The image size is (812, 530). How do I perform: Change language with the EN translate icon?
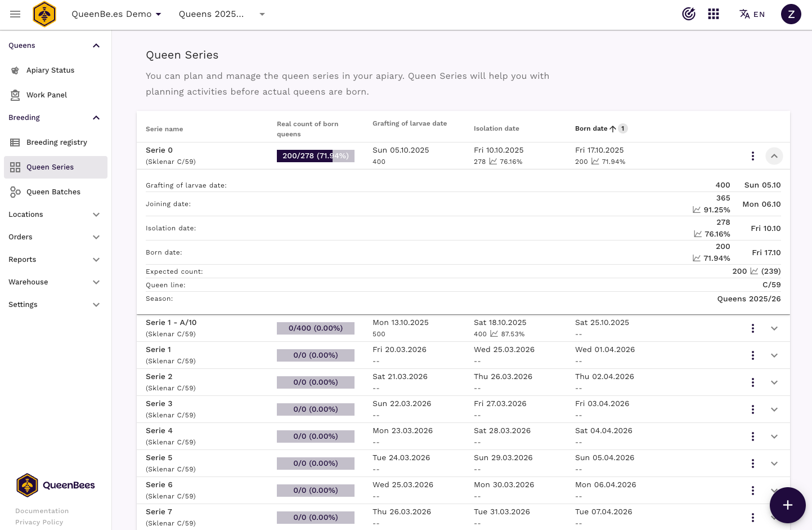[752, 14]
